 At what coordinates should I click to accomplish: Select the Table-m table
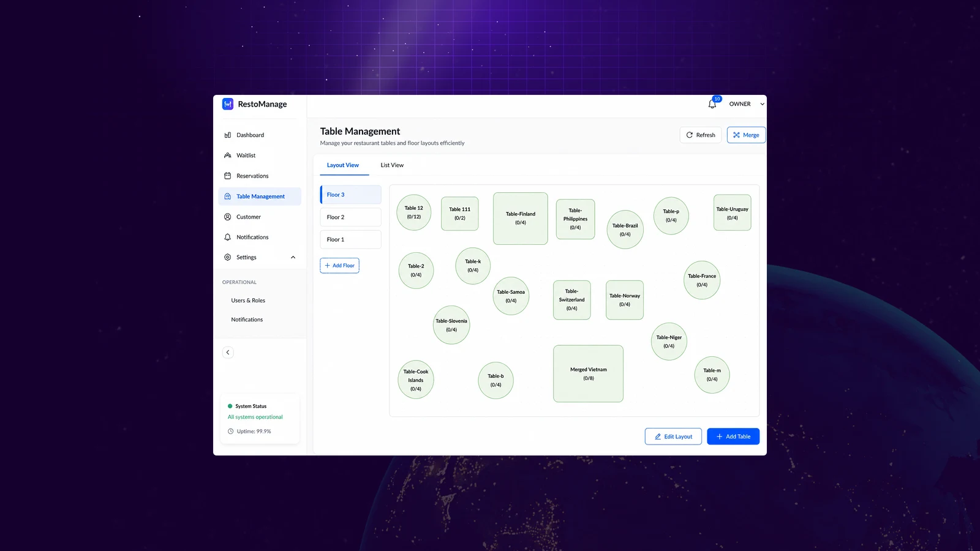click(x=712, y=375)
